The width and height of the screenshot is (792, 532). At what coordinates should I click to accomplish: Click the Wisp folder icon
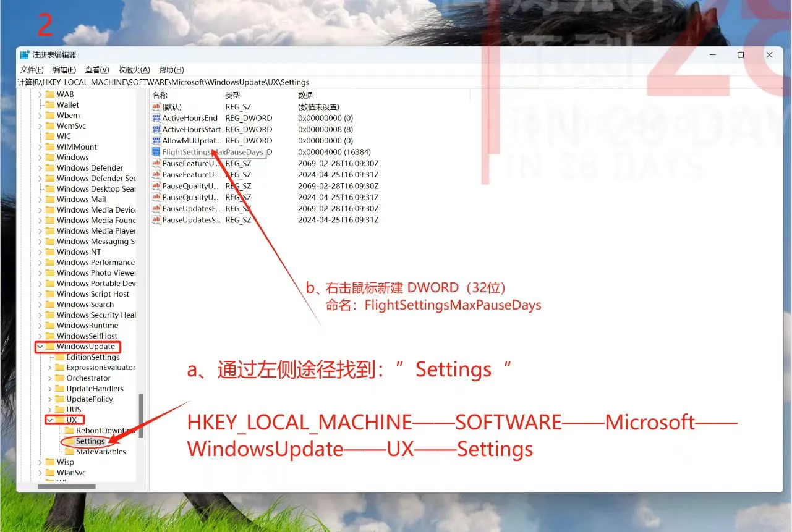click(x=50, y=462)
